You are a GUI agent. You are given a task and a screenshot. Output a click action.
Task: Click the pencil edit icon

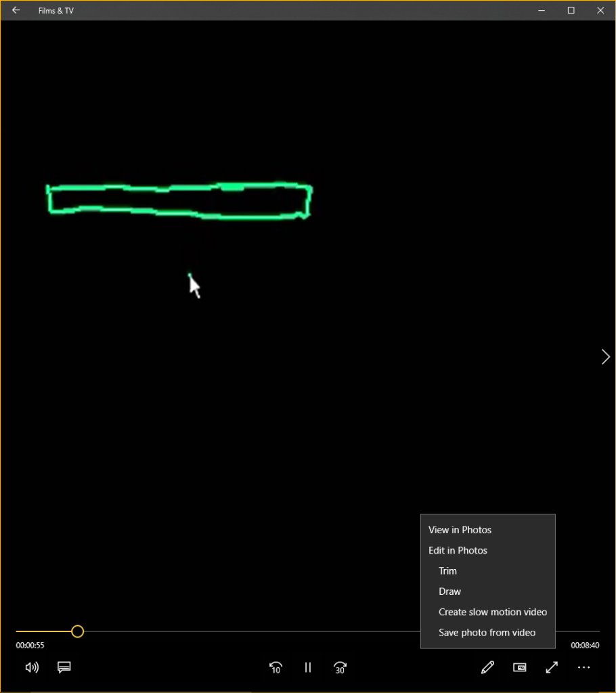(487, 667)
